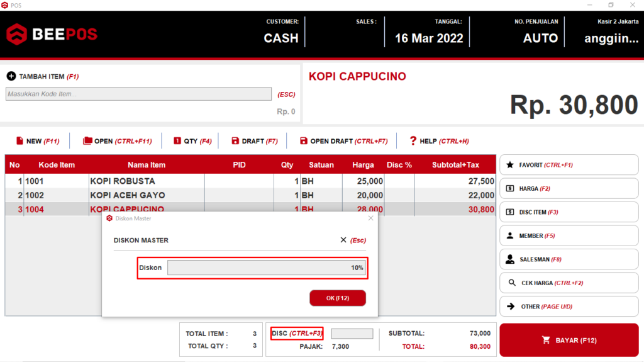
Task: Close Diskon Master with X (Esc) icon
Action: pos(343,240)
